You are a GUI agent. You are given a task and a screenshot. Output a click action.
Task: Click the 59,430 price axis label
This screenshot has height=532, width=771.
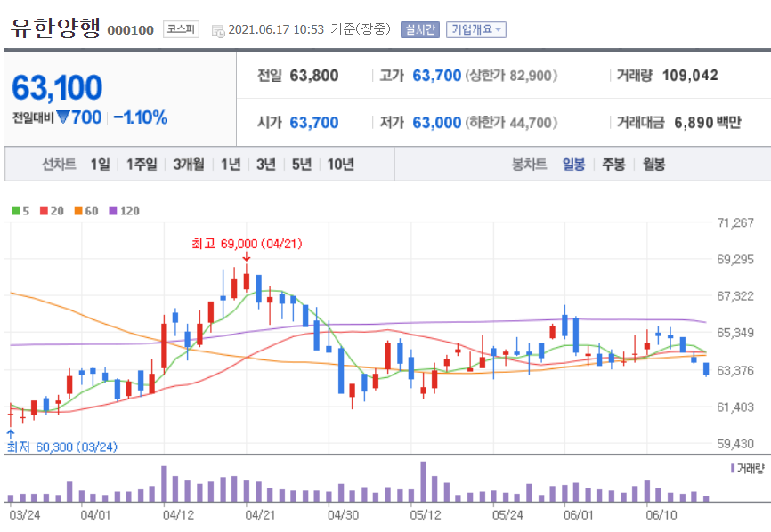(735, 444)
